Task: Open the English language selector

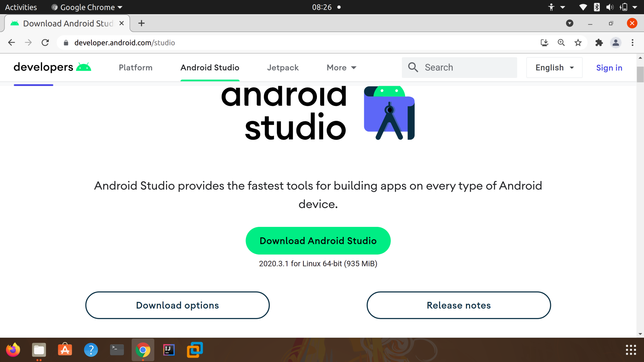Action: tap(554, 68)
